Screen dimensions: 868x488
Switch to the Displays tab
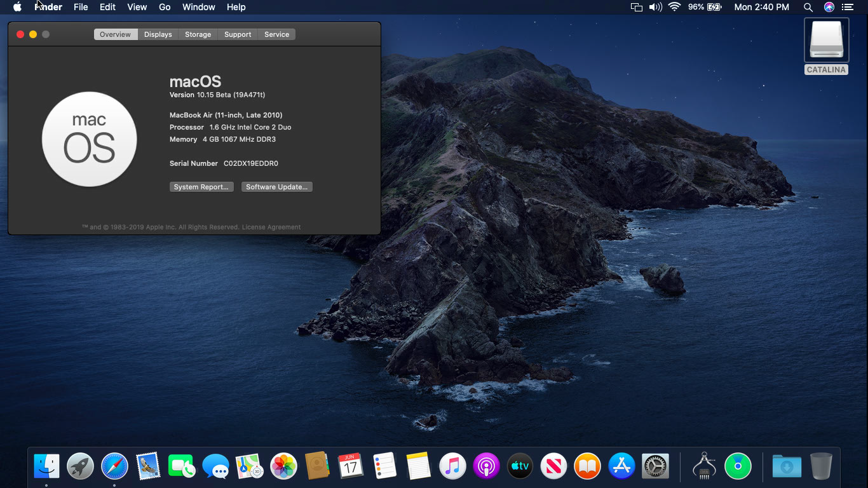[158, 34]
